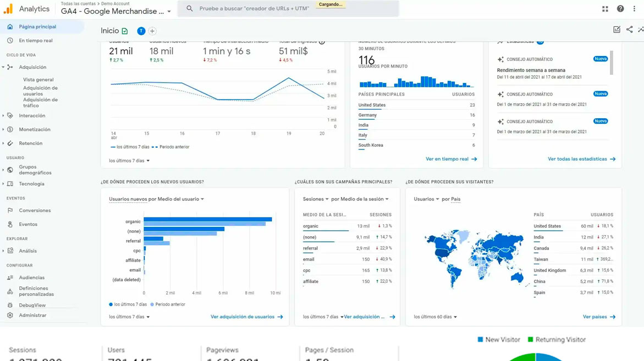Expand the Monetización sidebar section

pyautogui.click(x=3, y=129)
